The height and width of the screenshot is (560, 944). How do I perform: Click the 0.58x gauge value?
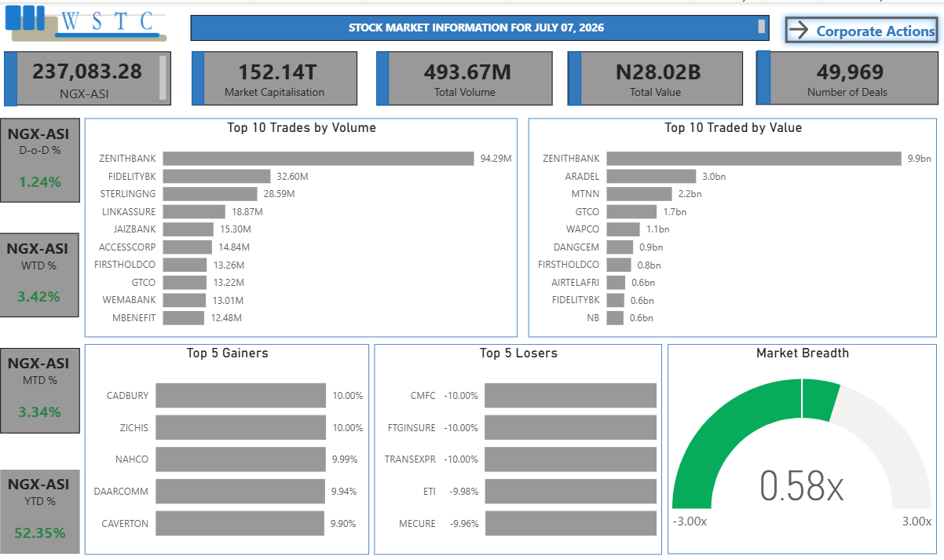coord(802,486)
